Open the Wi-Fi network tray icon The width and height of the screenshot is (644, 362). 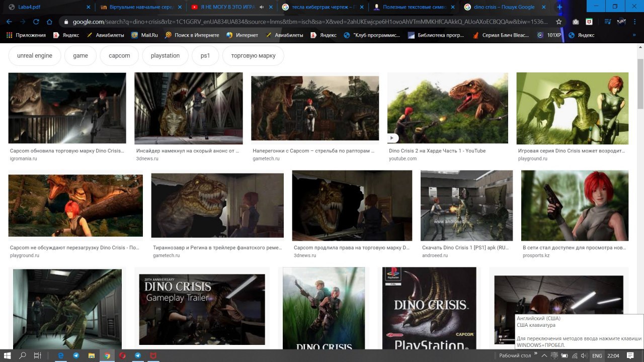(x=574, y=355)
